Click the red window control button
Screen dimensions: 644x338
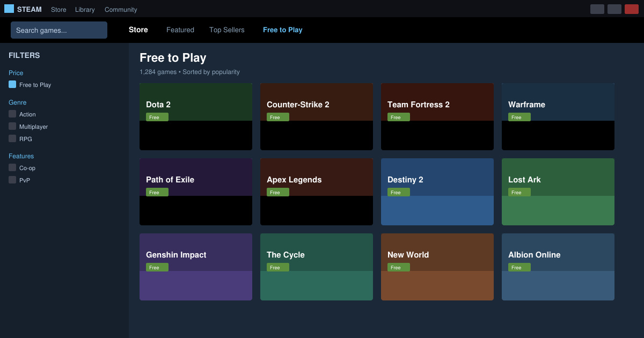[x=632, y=9]
